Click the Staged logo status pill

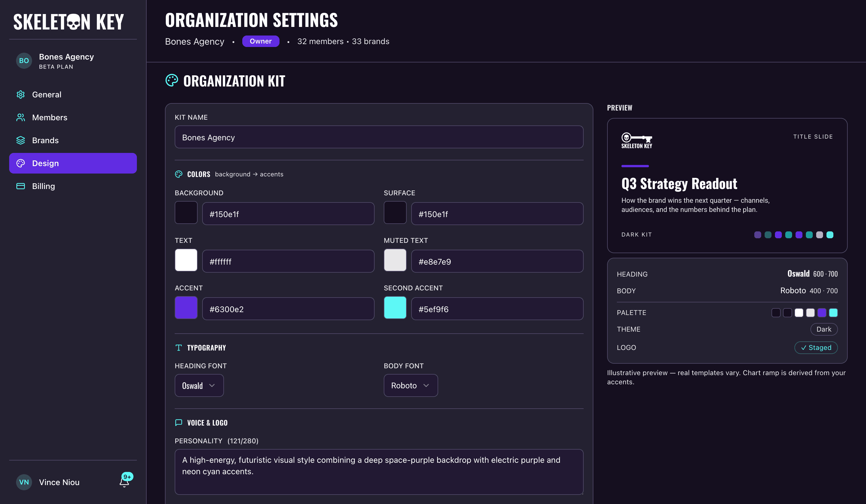(x=816, y=348)
